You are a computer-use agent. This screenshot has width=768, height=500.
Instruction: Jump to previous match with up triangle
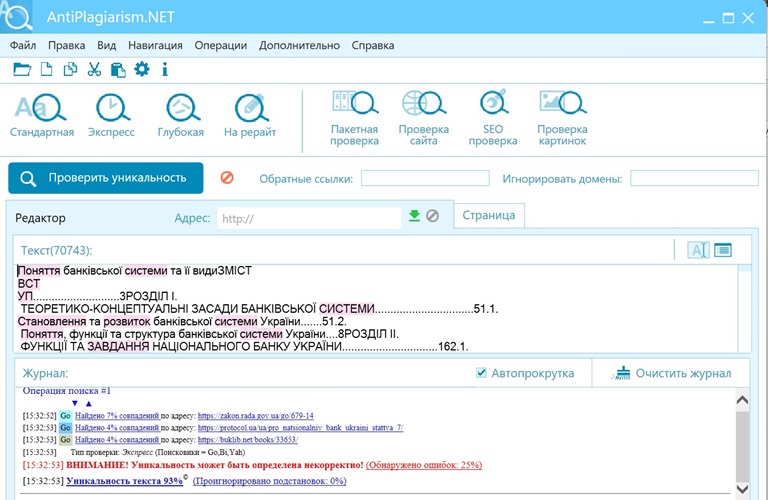pyautogui.click(x=89, y=404)
